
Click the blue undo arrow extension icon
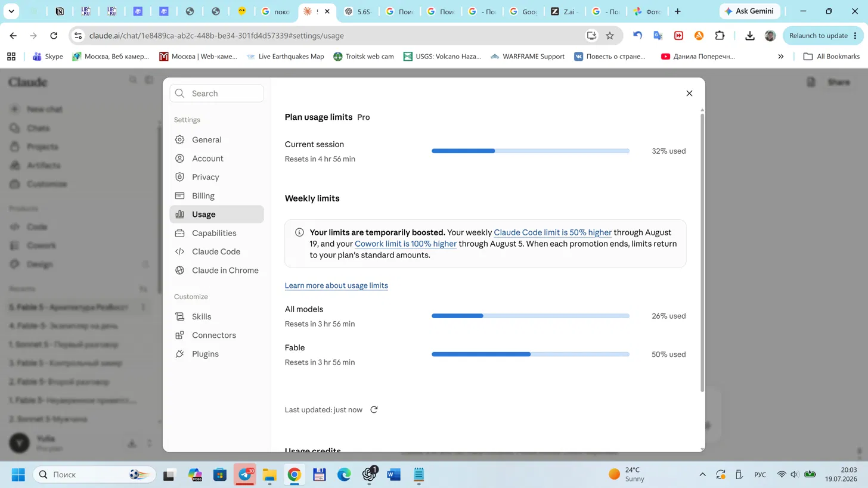click(x=637, y=36)
